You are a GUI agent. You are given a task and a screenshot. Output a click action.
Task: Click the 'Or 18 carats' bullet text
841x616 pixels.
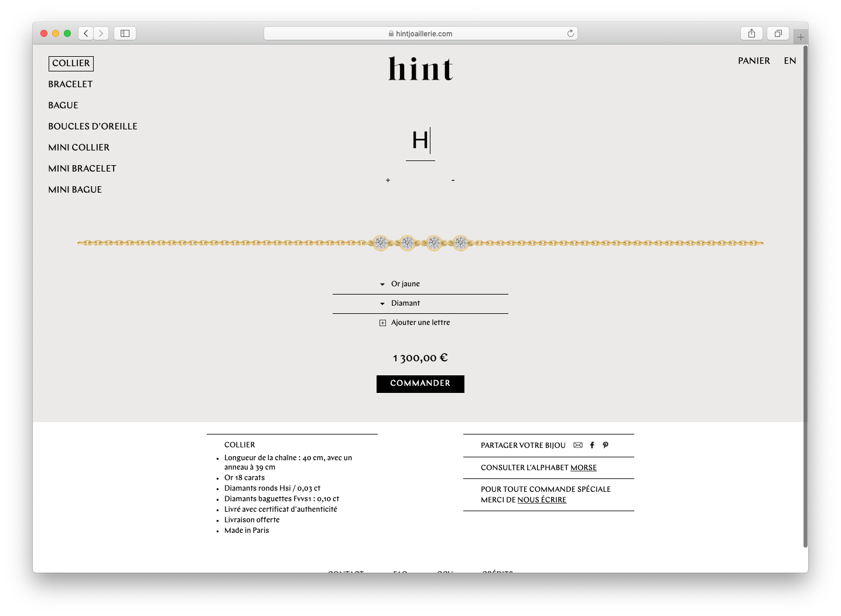244,478
